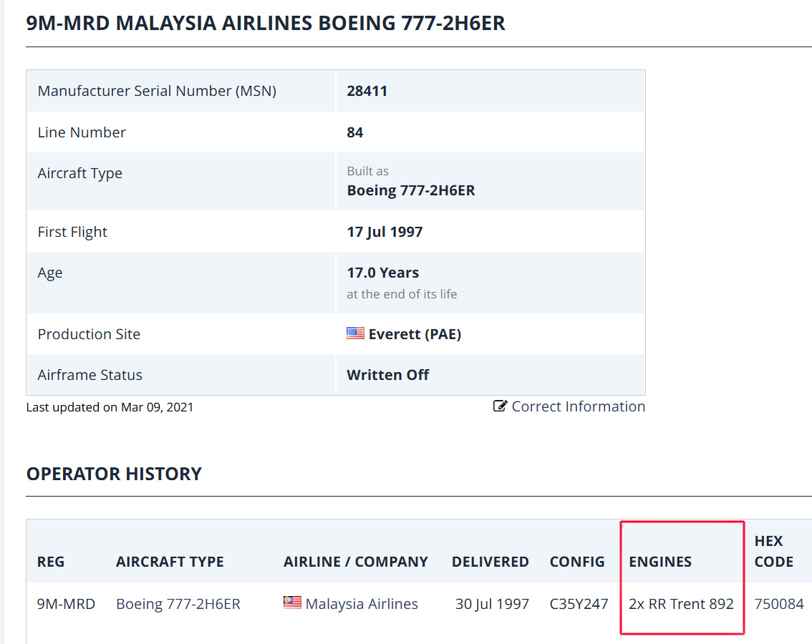The width and height of the screenshot is (812, 644).
Task: Click the Boeing 777-2H6ER link in operator history
Action: point(178,604)
